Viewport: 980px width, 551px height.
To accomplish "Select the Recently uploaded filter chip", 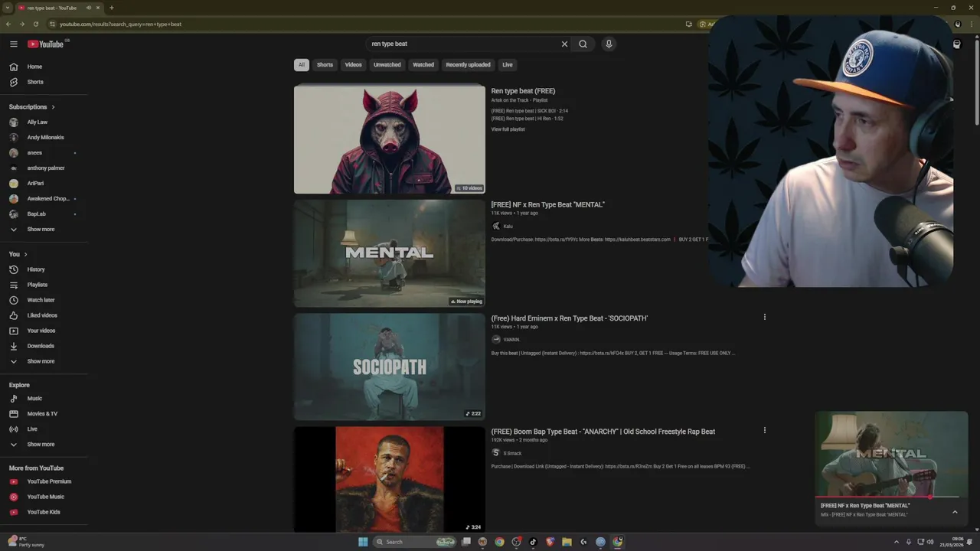I will 468,65.
